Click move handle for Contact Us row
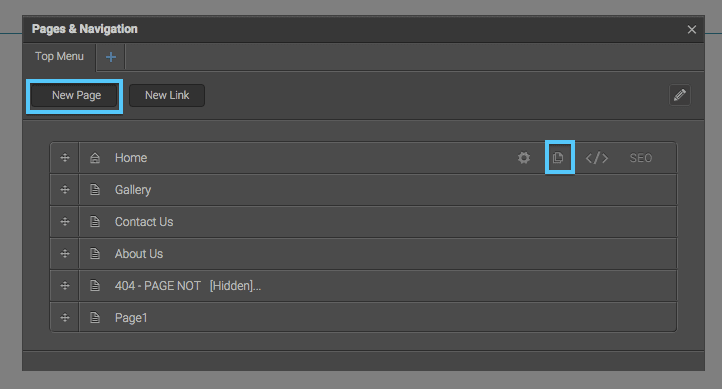 pyautogui.click(x=65, y=222)
